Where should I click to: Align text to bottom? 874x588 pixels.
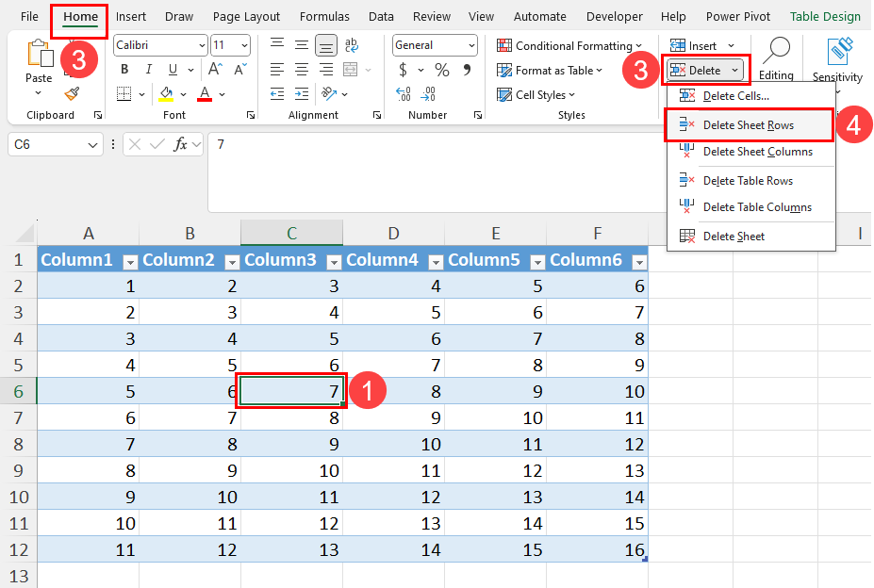click(x=326, y=45)
